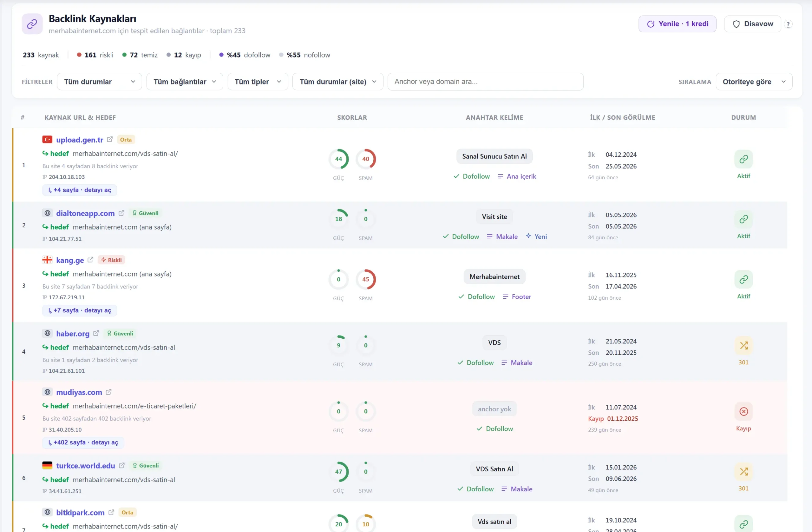Click the 301 redirect icon for turkce.world.edu
The width and height of the screenshot is (812, 532).
click(x=743, y=472)
